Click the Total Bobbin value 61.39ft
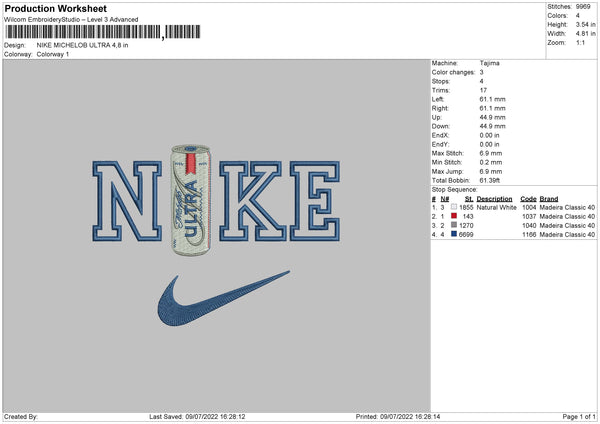The image size is (600, 424). coord(490,181)
